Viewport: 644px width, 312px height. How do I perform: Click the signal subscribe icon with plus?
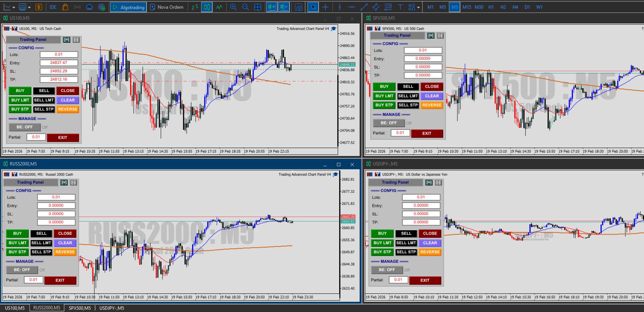(x=101, y=7)
